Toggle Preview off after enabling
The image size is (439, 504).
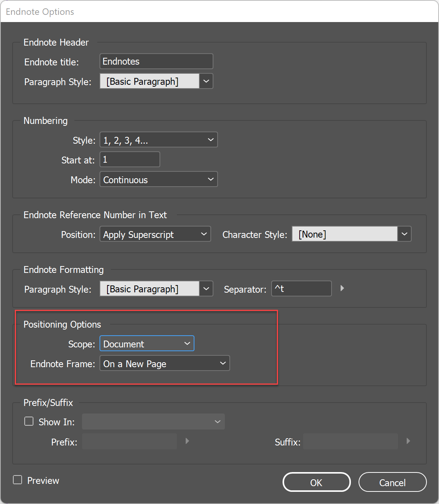pos(17,480)
